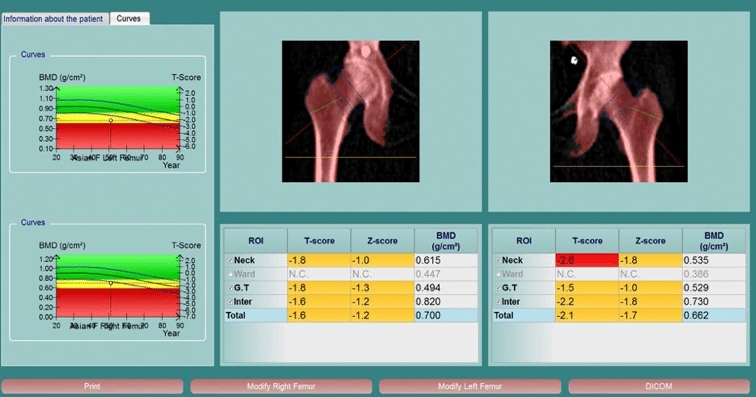Toggle Ward checkbox in right table
This screenshot has width=756, height=397.
tap(499, 274)
